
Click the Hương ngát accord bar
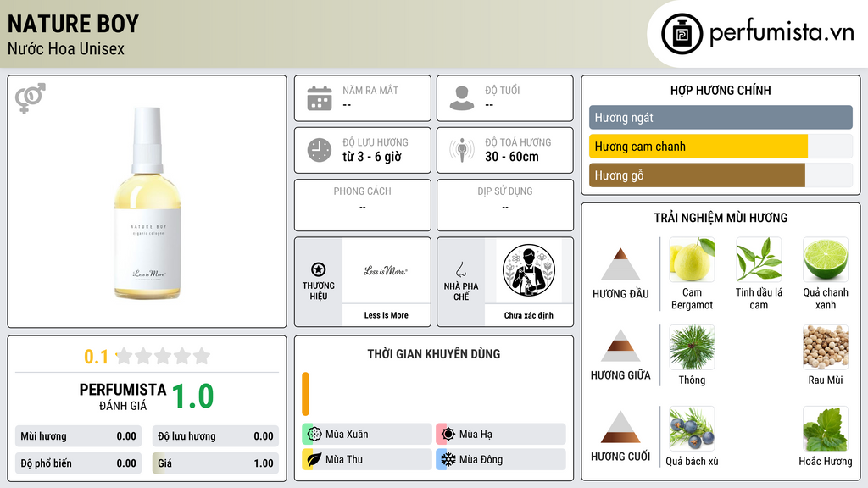point(721,117)
